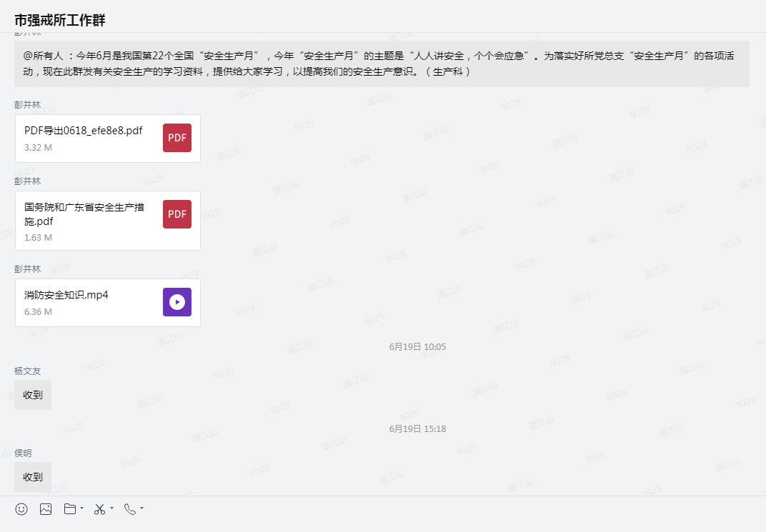766x532 pixels.
Task: Select 侯明's 收到 message bubble
Action: [33, 476]
